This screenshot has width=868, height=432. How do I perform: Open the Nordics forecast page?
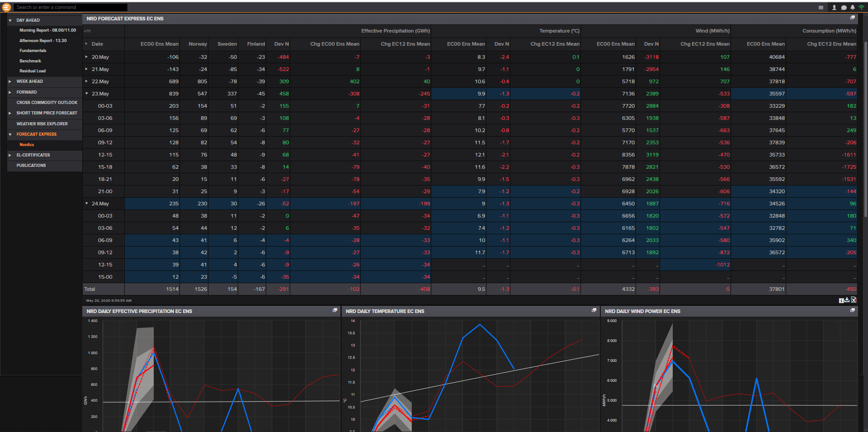pos(27,145)
